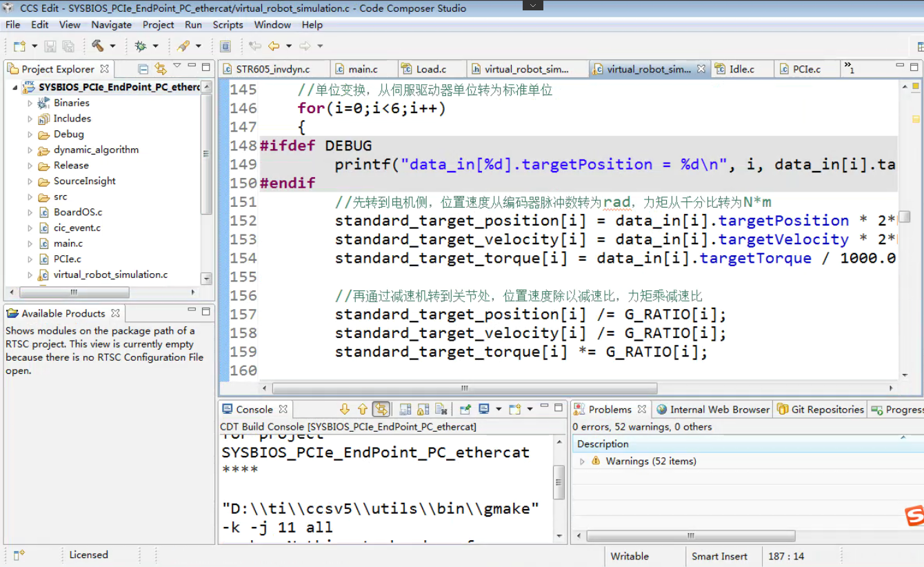The image size is (924, 567).
Task: Open the Search dropdown arrow
Action: tap(199, 46)
